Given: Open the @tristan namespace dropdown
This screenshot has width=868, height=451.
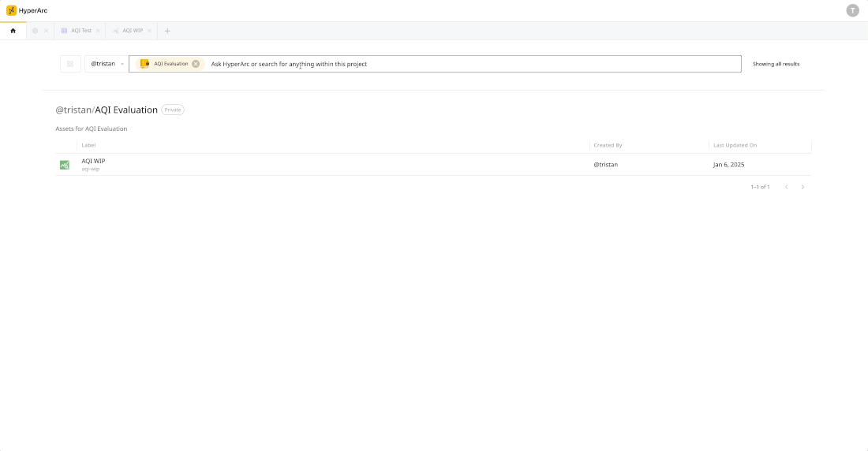Looking at the screenshot, I should pos(107,64).
